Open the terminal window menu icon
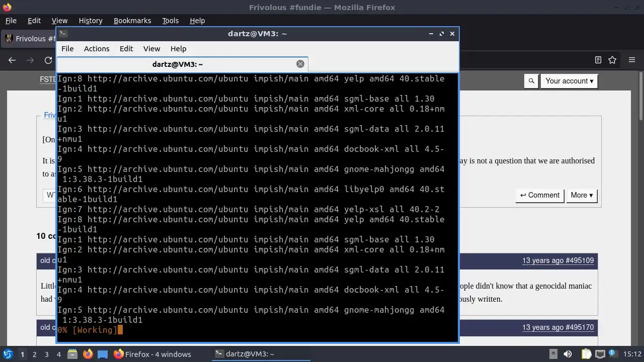This screenshot has width=644, height=362. pos(63,34)
